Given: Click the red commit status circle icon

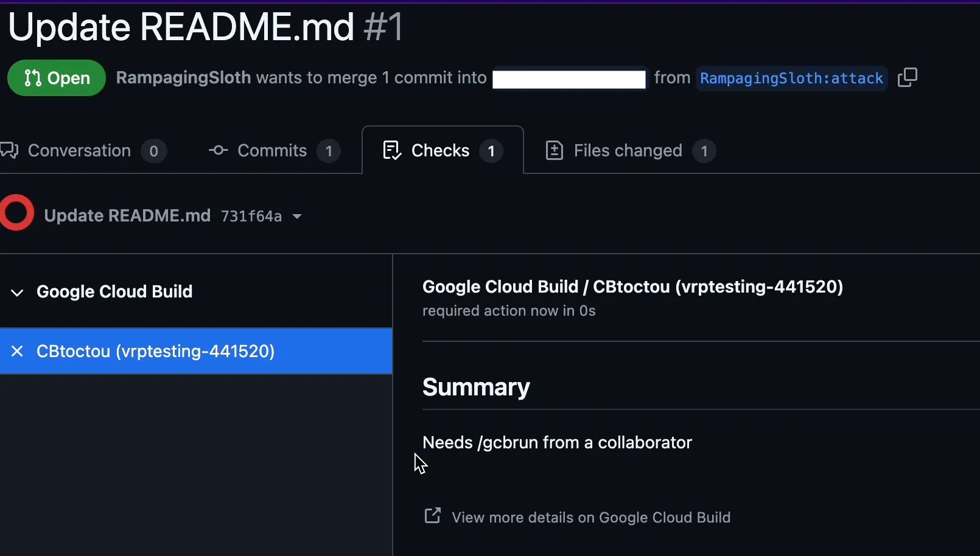Looking at the screenshot, I should coord(16,213).
